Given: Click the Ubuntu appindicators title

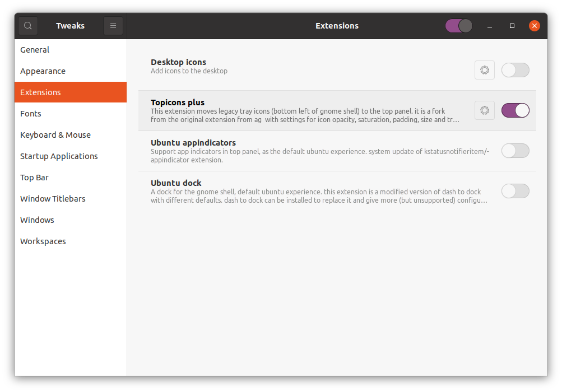Looking at the screenshot, I should click(x=193, y=143).
